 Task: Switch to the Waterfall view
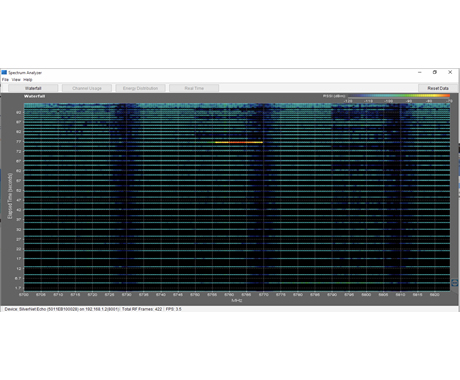pyautogui.click(x=33, y=88)
